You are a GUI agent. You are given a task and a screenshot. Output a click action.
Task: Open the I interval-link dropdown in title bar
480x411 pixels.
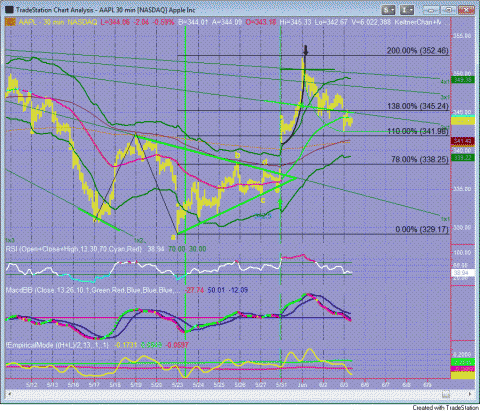(x=407, y=10)
